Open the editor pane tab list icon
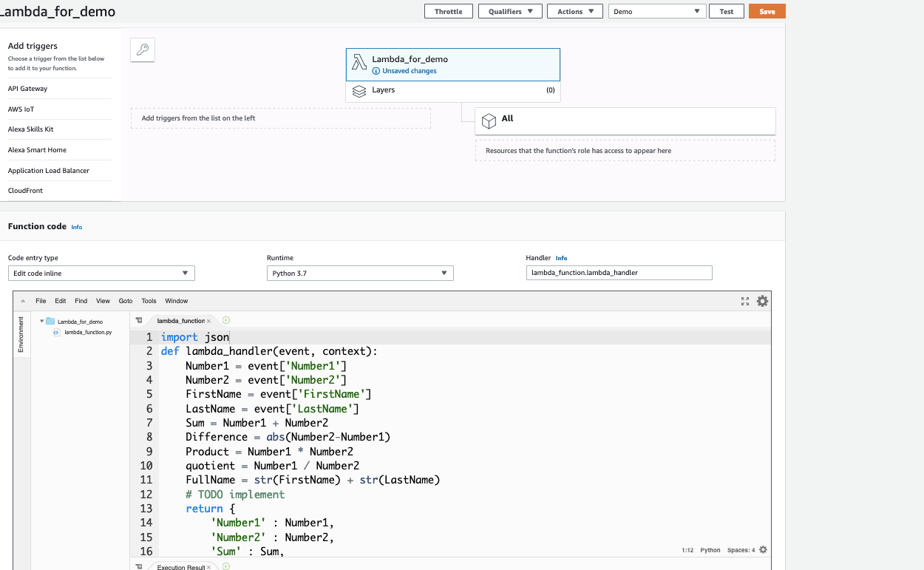 (138, 321)
